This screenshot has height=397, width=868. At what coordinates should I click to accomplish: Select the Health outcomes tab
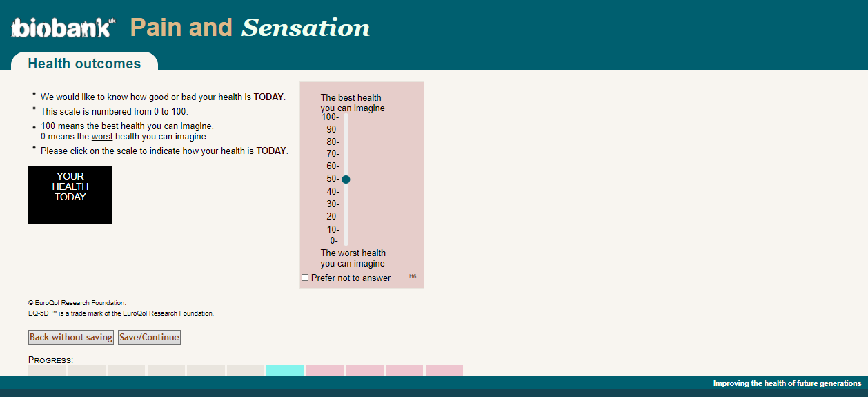pos(84,64)
